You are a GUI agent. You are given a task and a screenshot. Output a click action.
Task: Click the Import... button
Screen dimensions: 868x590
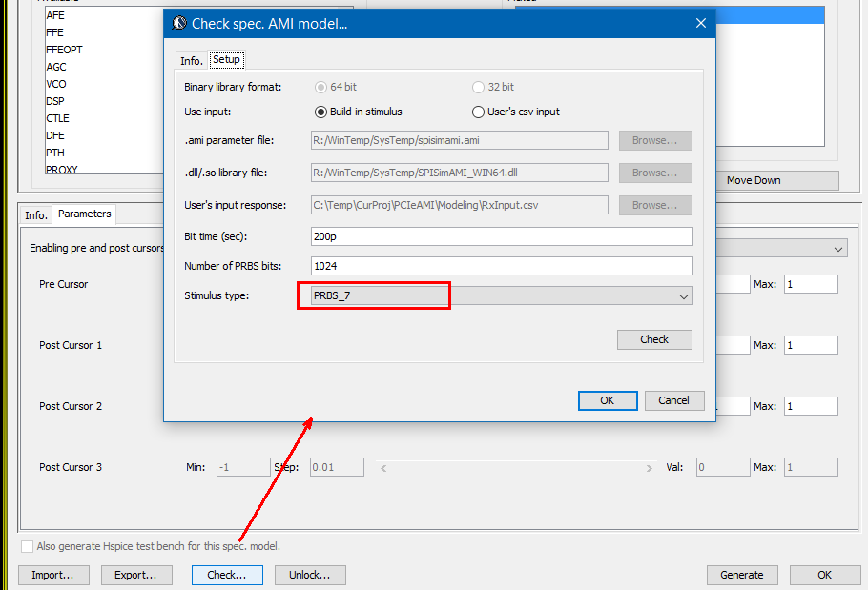tap(53, 575)
